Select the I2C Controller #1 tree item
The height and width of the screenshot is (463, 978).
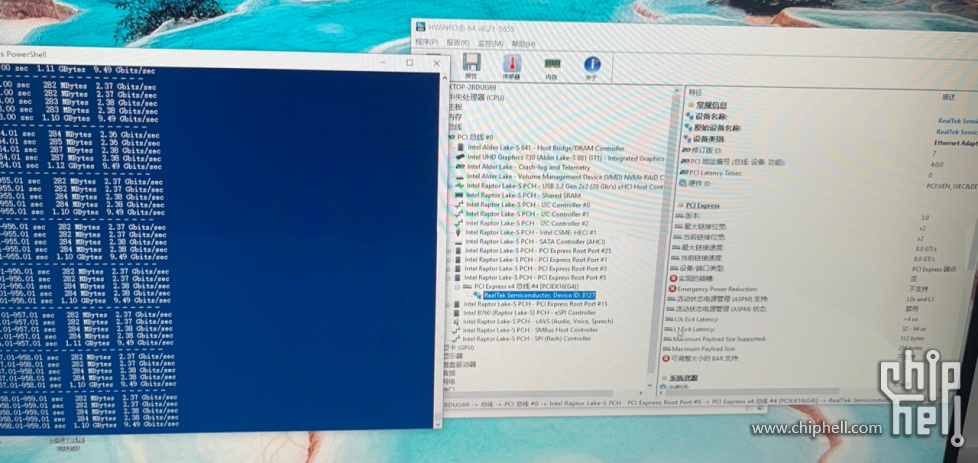(x=527, y=214)
